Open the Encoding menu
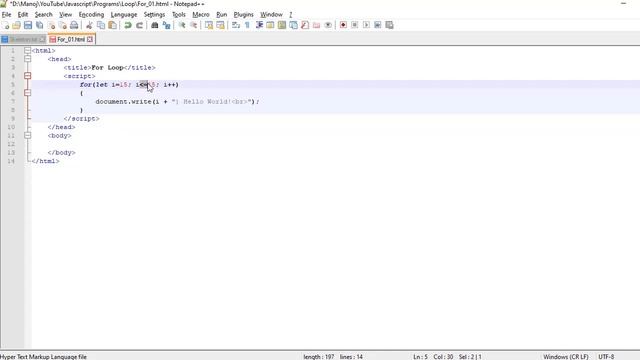The height and width of the screenshot is (360, 640). (x=91, y=14)
